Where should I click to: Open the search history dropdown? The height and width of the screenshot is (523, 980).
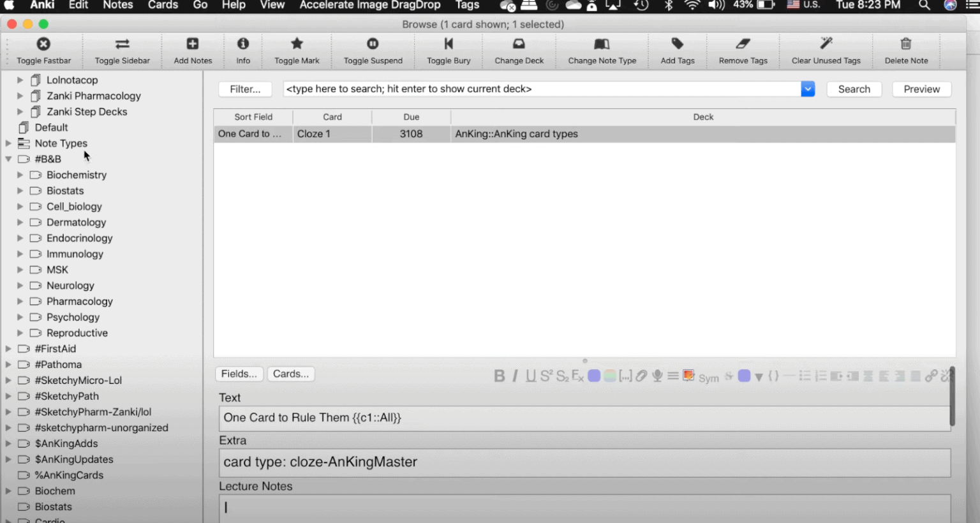(807, 89)
